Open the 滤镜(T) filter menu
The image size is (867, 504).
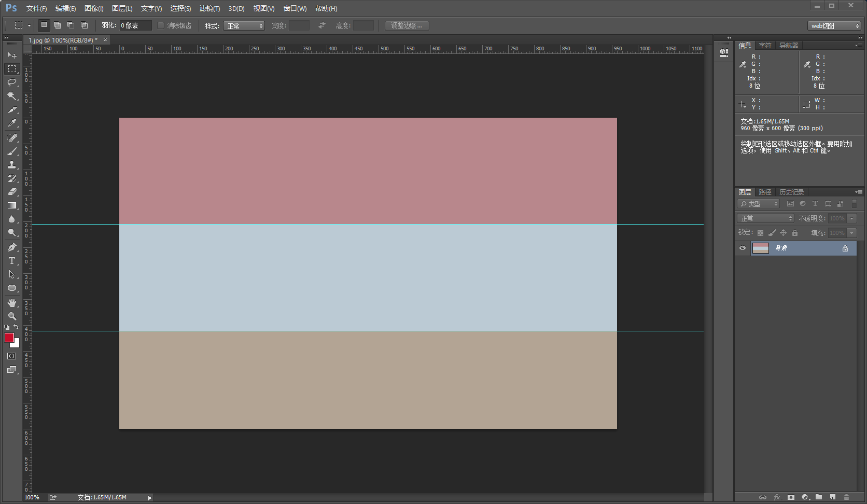click(209, 8)
